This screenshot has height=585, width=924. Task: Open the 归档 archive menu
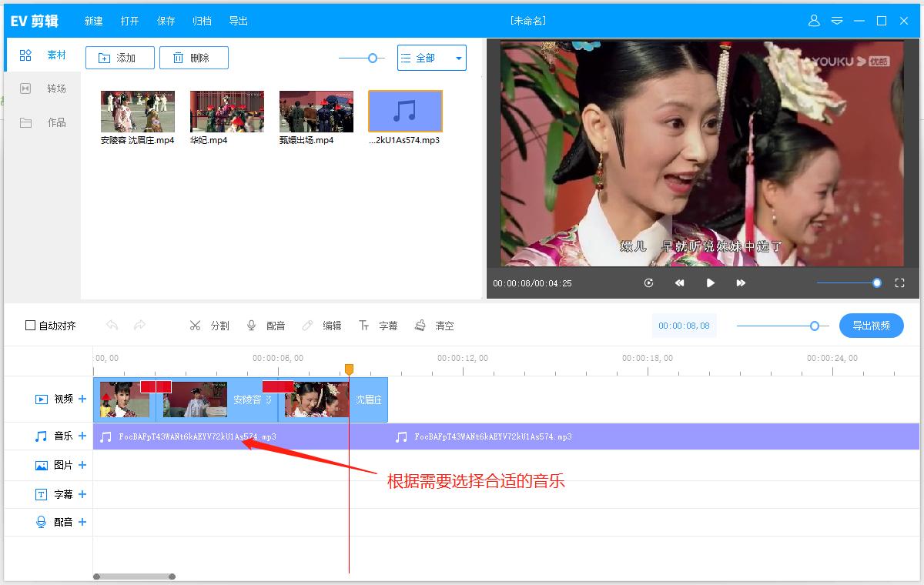click(203, 21)
